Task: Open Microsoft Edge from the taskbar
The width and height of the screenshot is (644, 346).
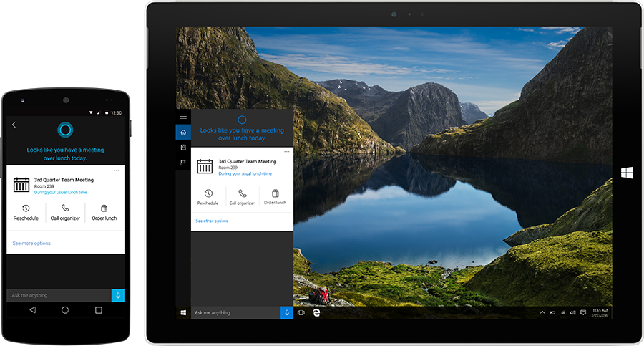Action: tap(316, 313)
